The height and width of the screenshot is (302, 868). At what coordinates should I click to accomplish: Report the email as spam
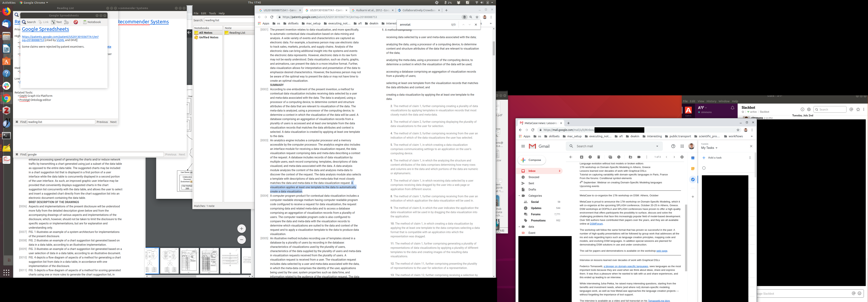590,157
